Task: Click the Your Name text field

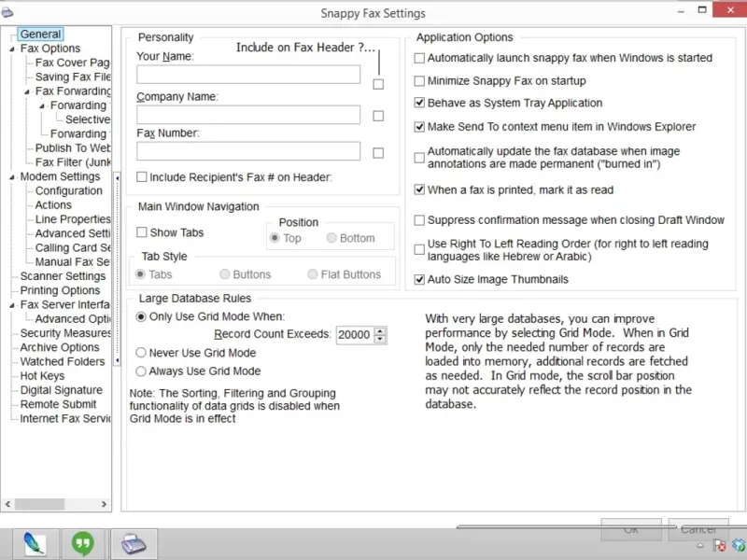Action: [248, 75]
